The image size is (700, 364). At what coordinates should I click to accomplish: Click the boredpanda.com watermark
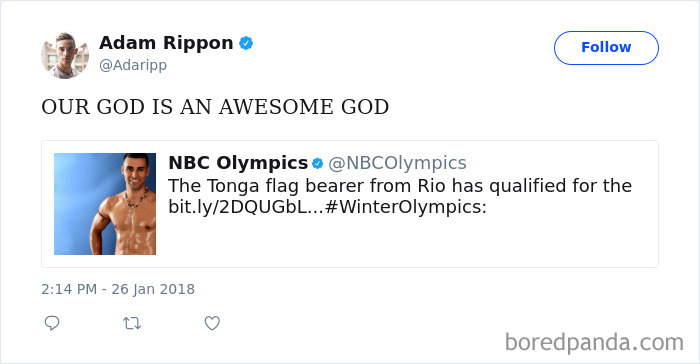pos(594,343)
